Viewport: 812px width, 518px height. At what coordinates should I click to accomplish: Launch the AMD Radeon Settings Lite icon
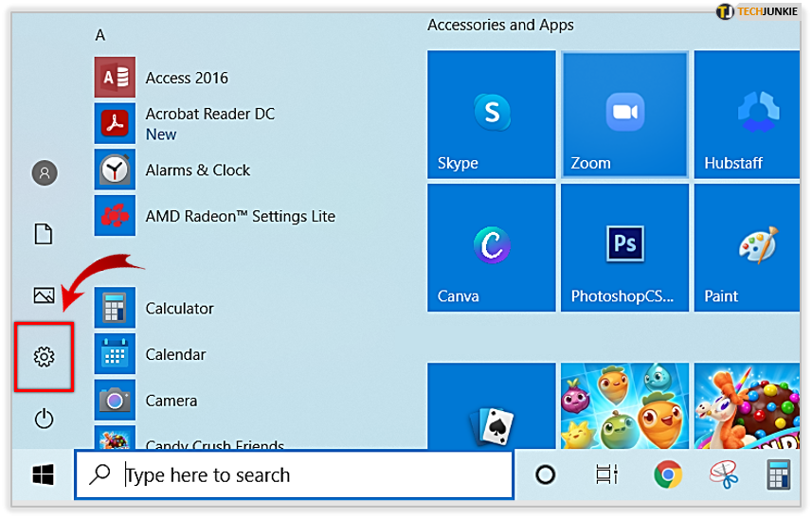[115, 216]
